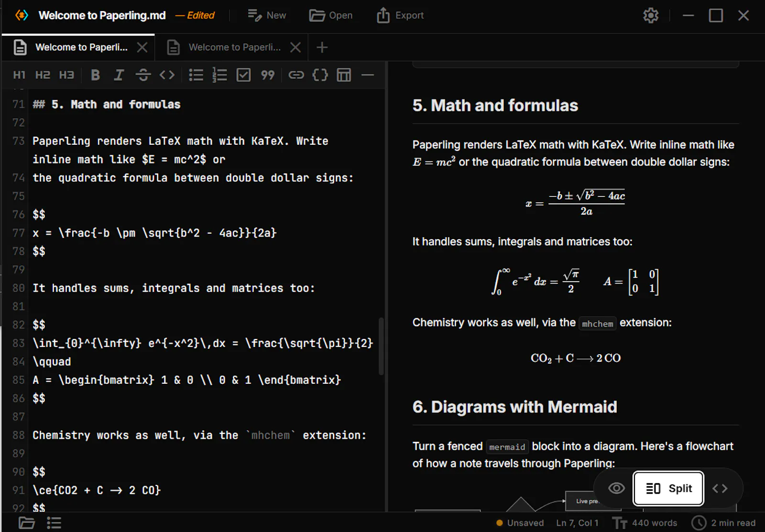
Task: Click the mermaid inline code in preview
Action: [x=507, y=447]
